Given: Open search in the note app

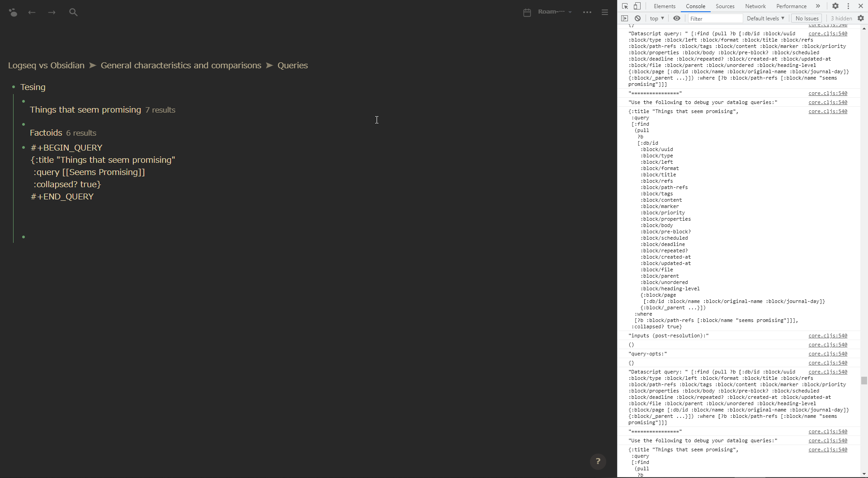Looking at the screenshot, I should (x=73, y=12).
